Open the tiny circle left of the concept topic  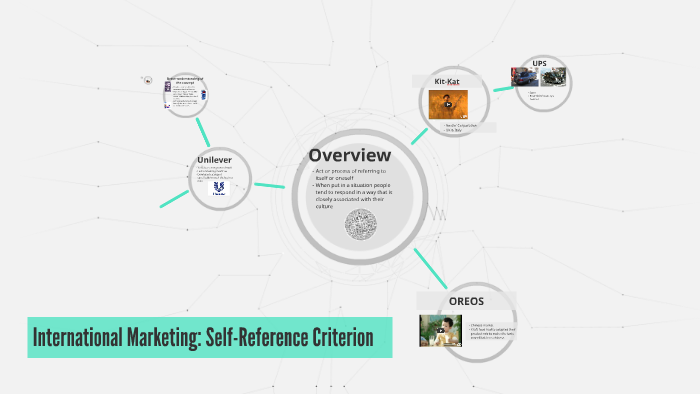[x=148, y=80]
